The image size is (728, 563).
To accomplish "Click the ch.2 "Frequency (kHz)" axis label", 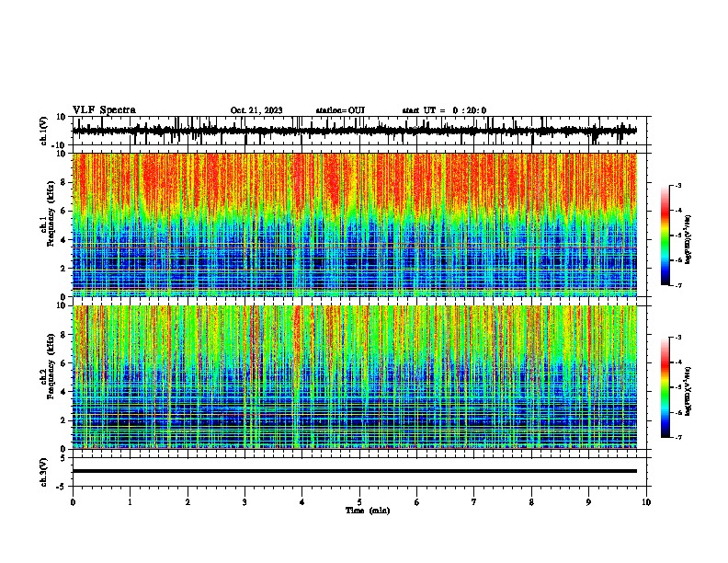I will click(x=51, y=366).
